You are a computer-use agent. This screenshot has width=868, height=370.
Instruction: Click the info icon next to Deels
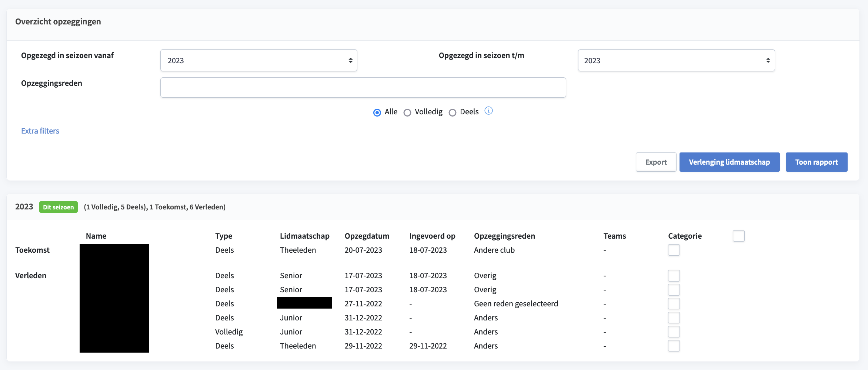click(488, 111)
